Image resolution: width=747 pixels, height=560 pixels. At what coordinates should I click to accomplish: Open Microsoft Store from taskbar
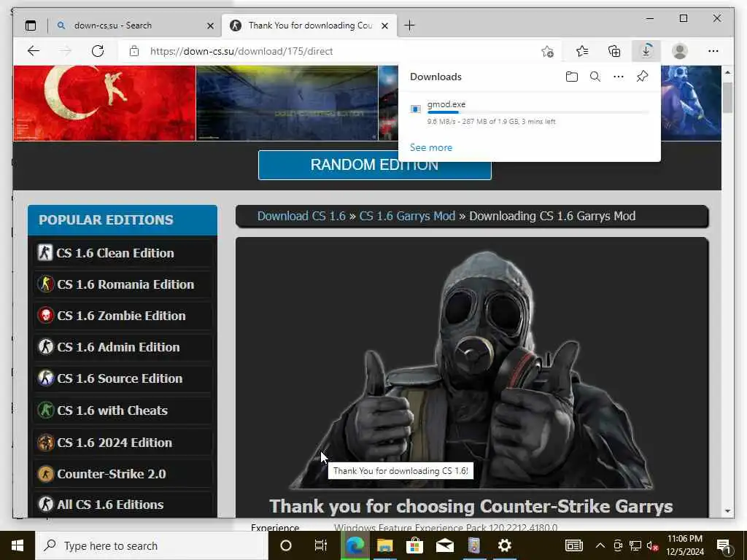pos(414,545)
